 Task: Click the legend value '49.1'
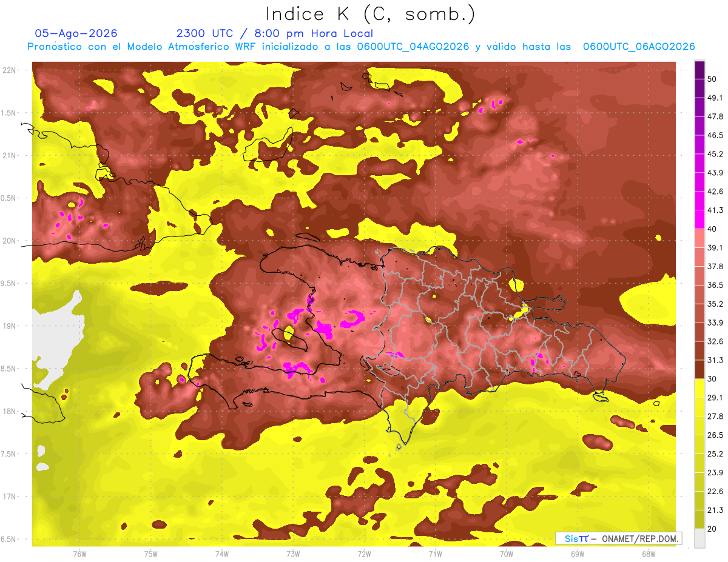715,98
